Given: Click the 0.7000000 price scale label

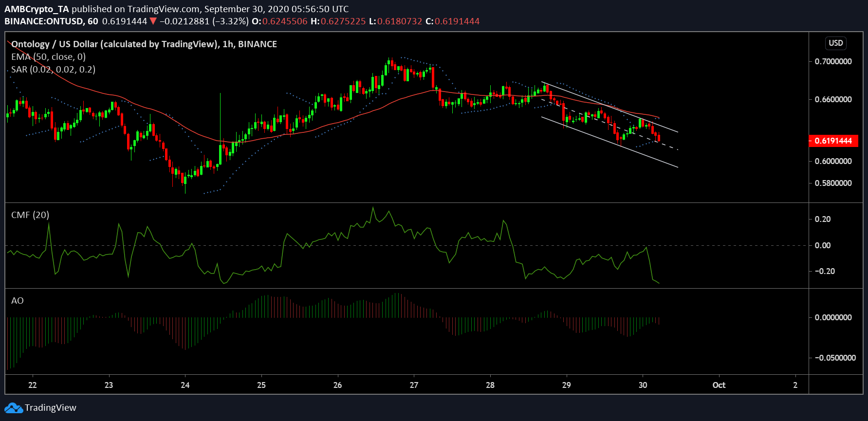Looking at the screenshot, I should (833, 61).
